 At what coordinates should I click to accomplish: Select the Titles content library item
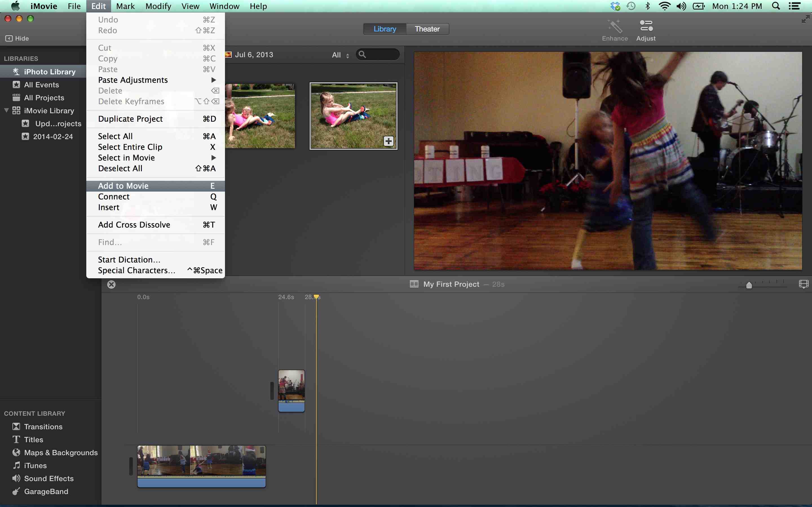(34, 439)
